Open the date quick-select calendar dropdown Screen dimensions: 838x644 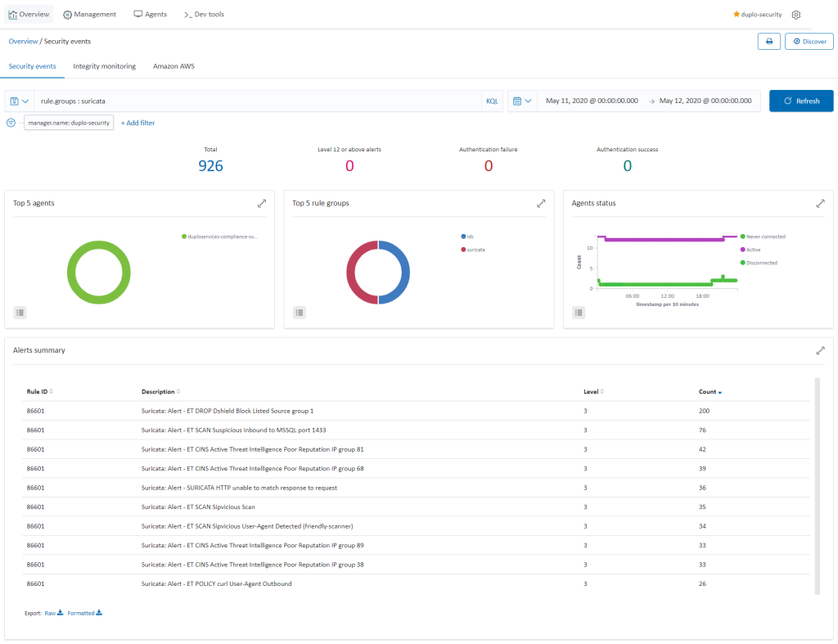click(522, 101)
